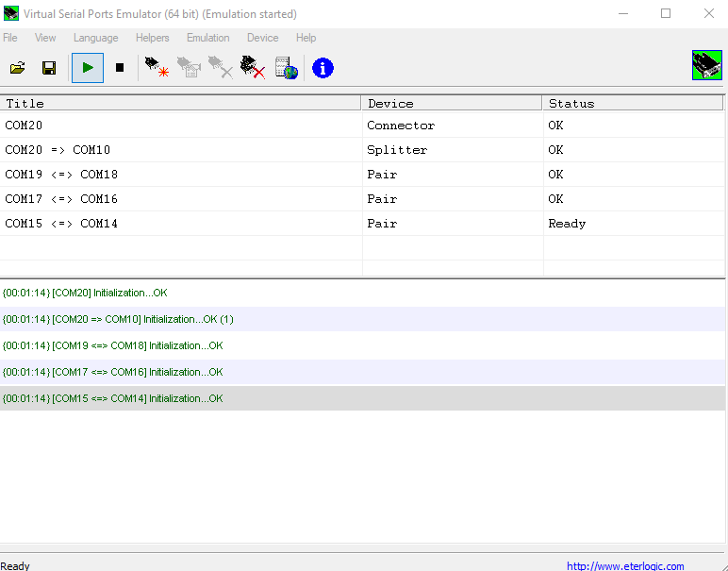The height and width of the screenshot is (571, 728).
Task: Close the Virtual Serial Ports Emulator window
Action: pyautogui.click(x=708, y=13)
